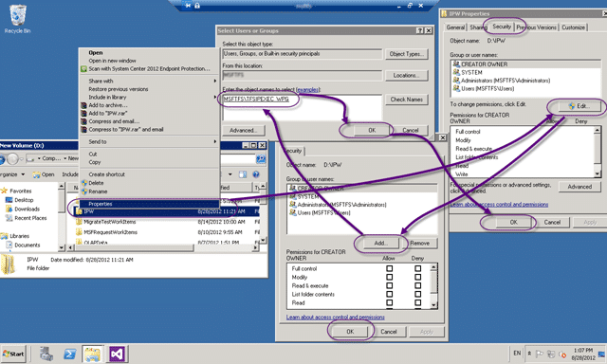Launch PowerShell from the taskbar
This screenshot has height=364, width=607.
69,354
